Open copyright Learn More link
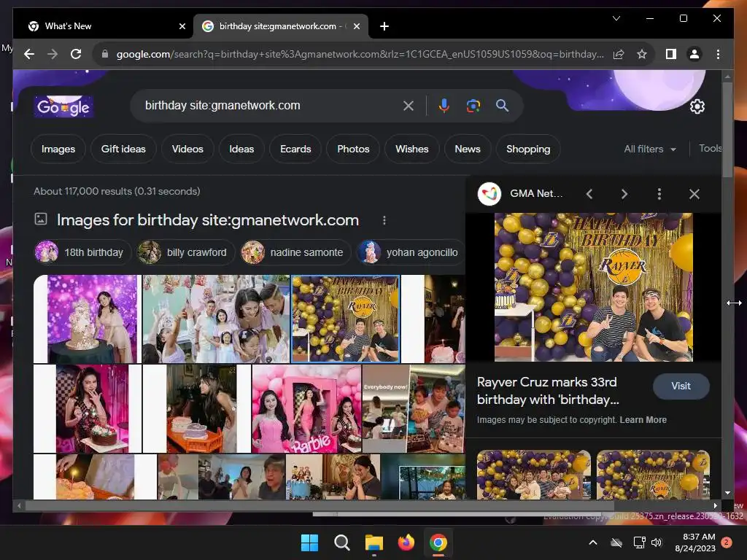 (643, 420)
